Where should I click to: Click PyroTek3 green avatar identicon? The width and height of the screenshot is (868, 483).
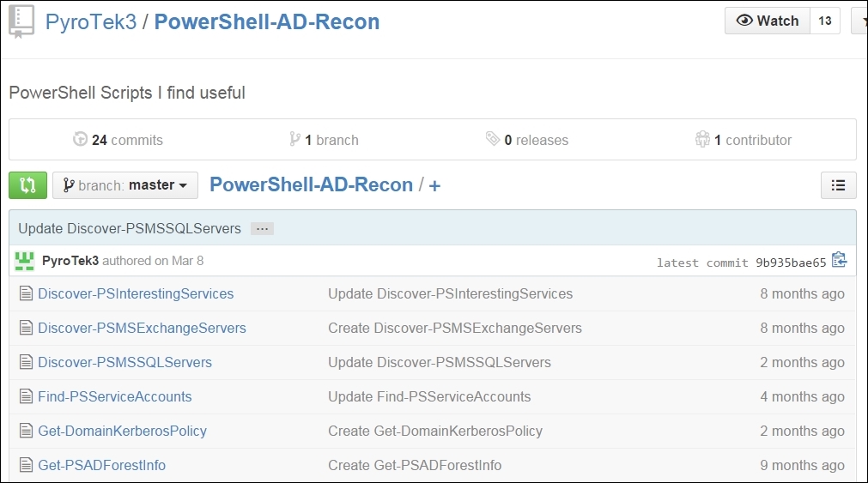click(24, 261)
